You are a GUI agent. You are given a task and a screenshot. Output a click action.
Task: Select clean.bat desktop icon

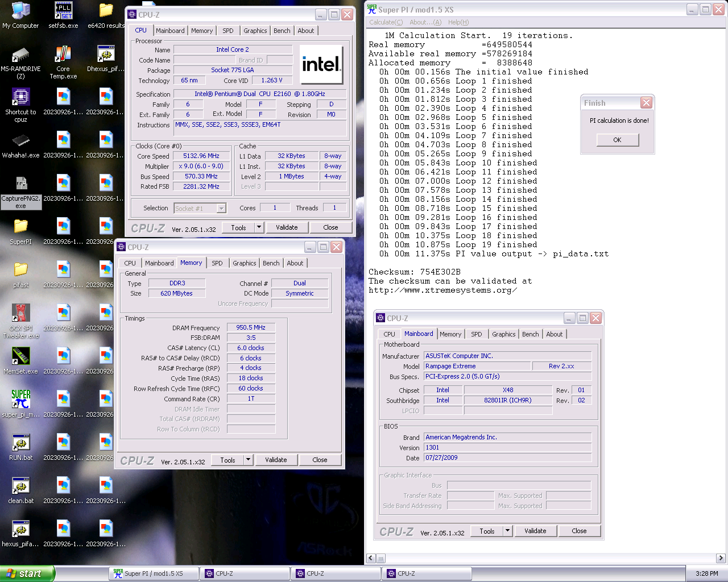21,490
